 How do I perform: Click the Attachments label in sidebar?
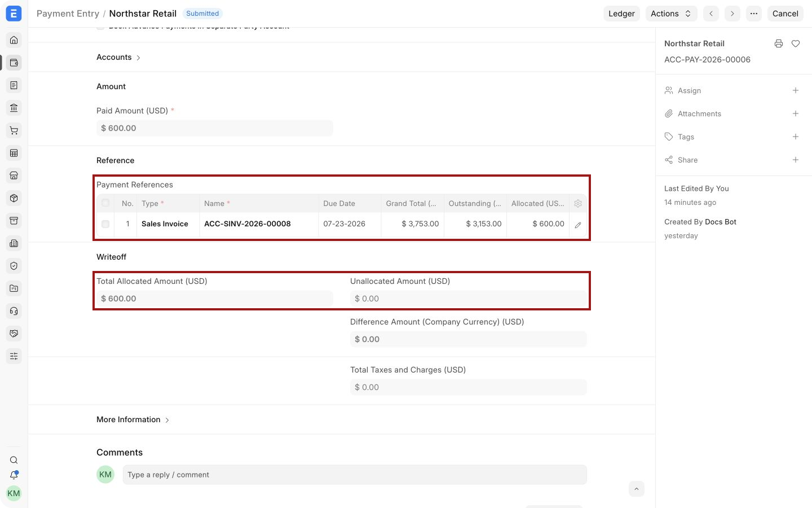tap(699, 113)
